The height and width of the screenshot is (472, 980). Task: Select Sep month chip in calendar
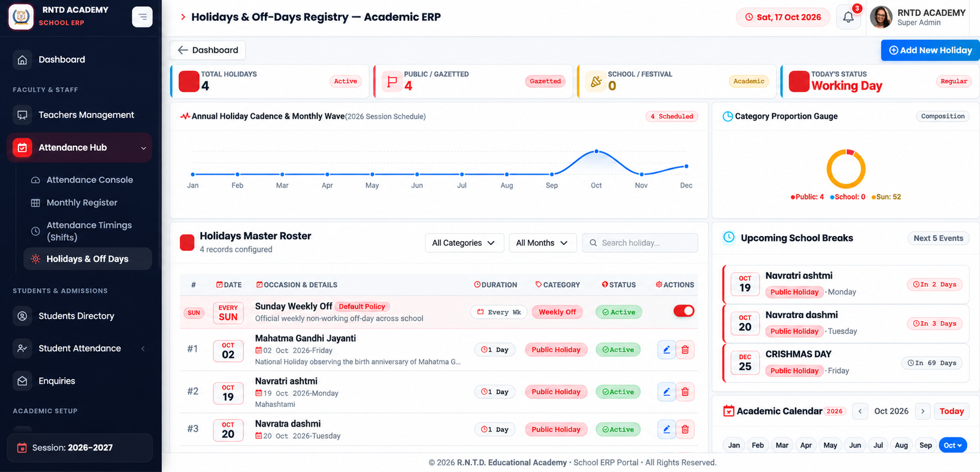[925, 445]
